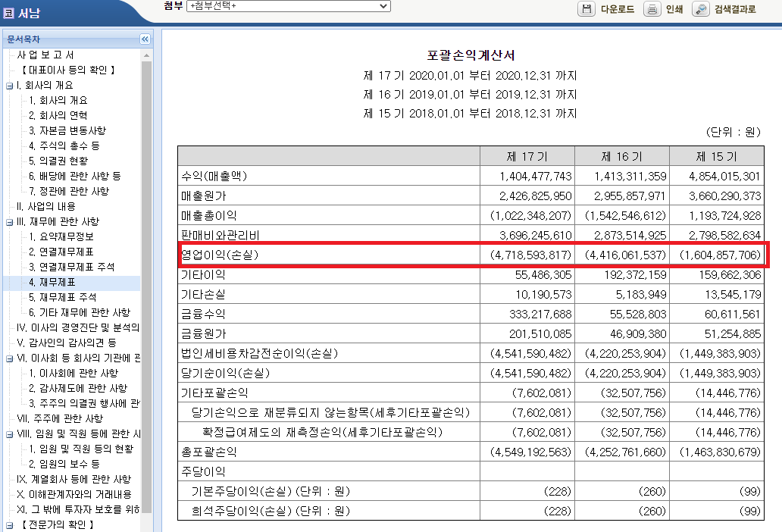Click the printer icon for 인쇄
The width and height of the screenshot is (782, 532).
[x=652, y=9]
